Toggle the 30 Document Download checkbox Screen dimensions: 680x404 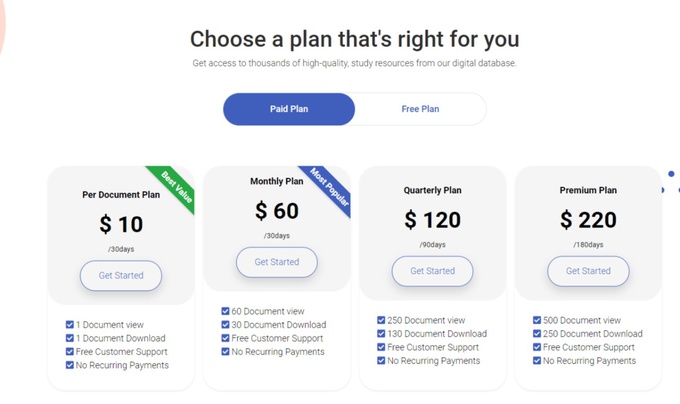(x=226, y=325)
